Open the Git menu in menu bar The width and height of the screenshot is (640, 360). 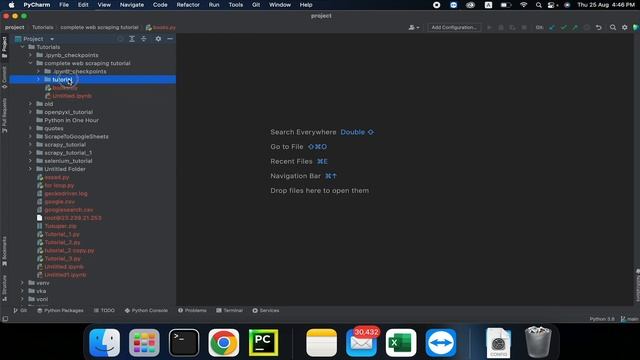click(x=256, y=5)
